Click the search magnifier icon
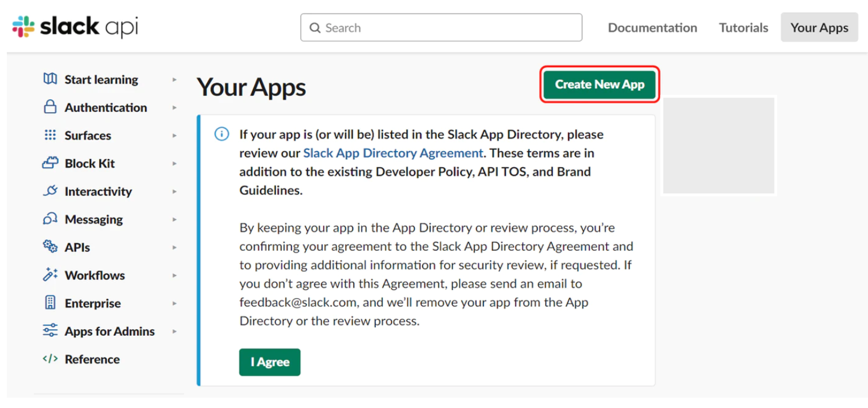 pos(315,28)
